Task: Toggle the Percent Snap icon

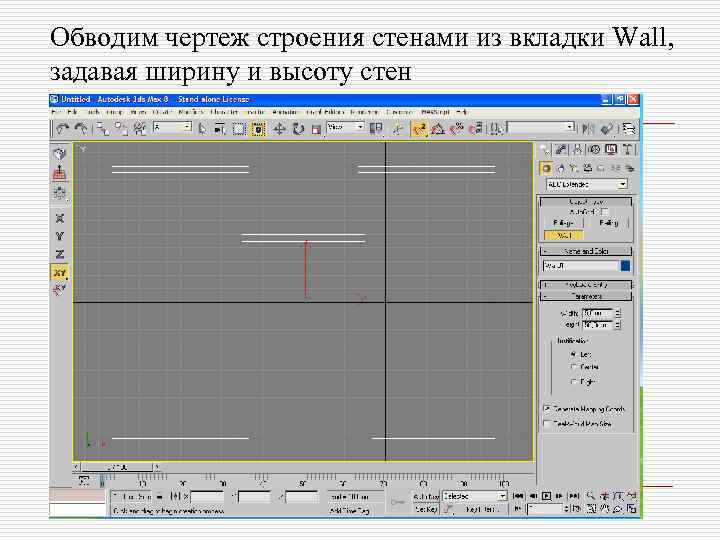Action: [x=456, y=129]
